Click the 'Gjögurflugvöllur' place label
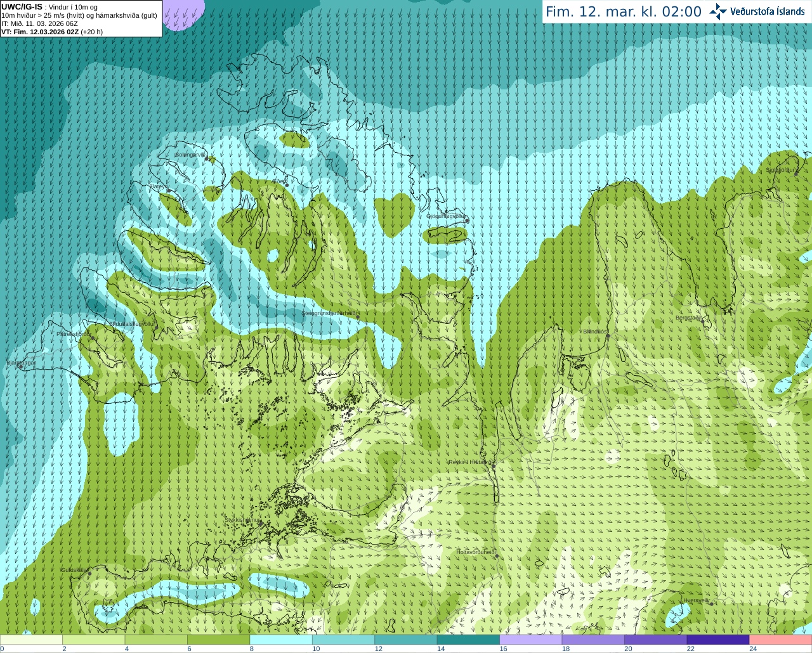 [x=446, y=216]
